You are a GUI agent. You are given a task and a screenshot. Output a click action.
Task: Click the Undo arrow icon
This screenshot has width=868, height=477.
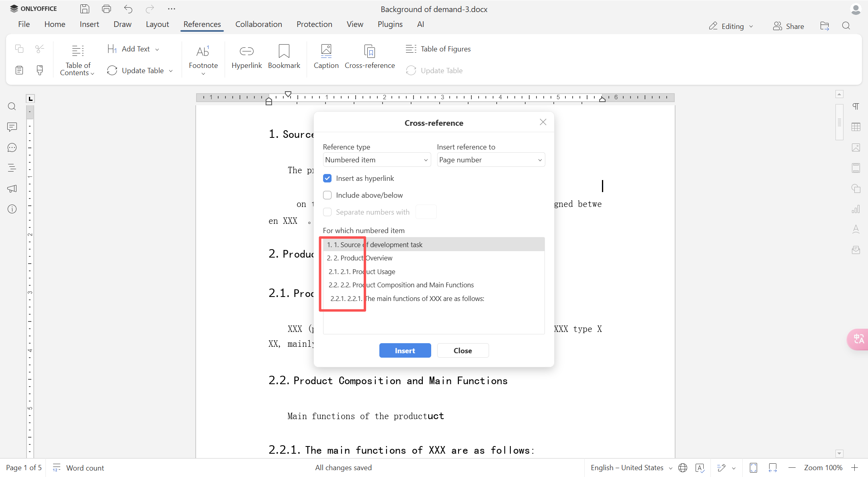point(128,9)
